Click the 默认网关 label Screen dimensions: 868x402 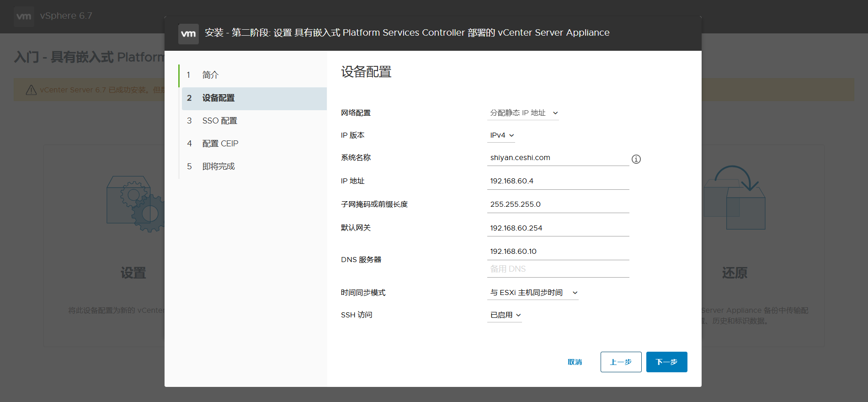(x=356, y=228)
